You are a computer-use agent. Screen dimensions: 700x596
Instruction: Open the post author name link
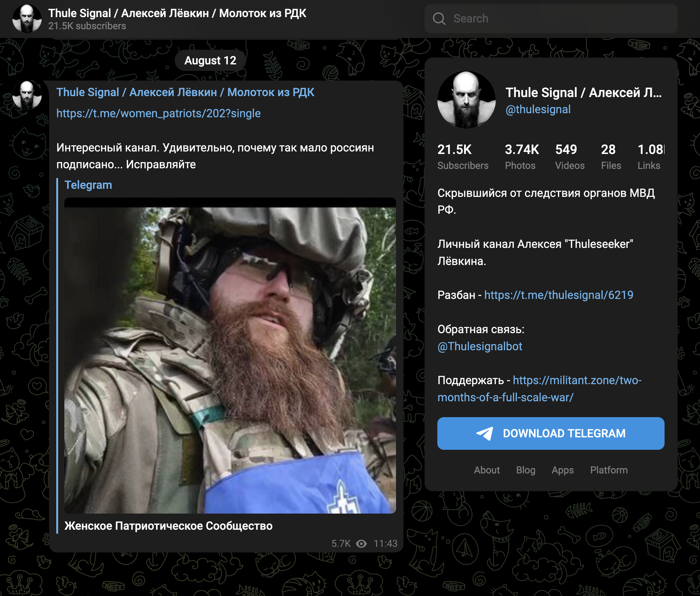[x=185, y=92]
